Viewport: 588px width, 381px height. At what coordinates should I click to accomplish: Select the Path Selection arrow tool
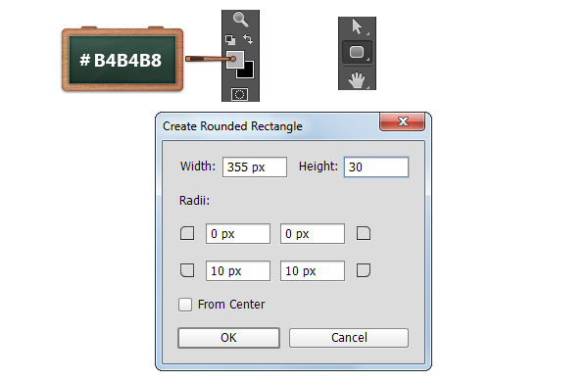click(x=357, y=27)
